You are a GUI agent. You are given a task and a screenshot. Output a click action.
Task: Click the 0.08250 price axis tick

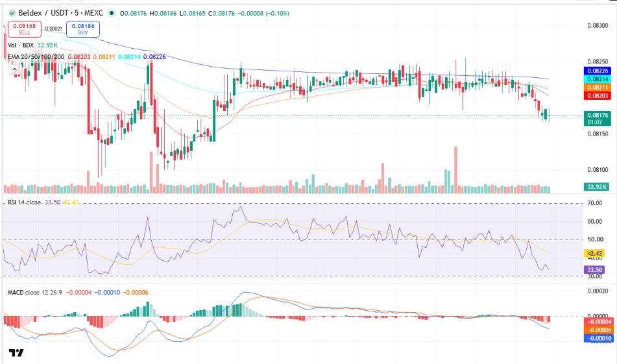coord(598,62)
